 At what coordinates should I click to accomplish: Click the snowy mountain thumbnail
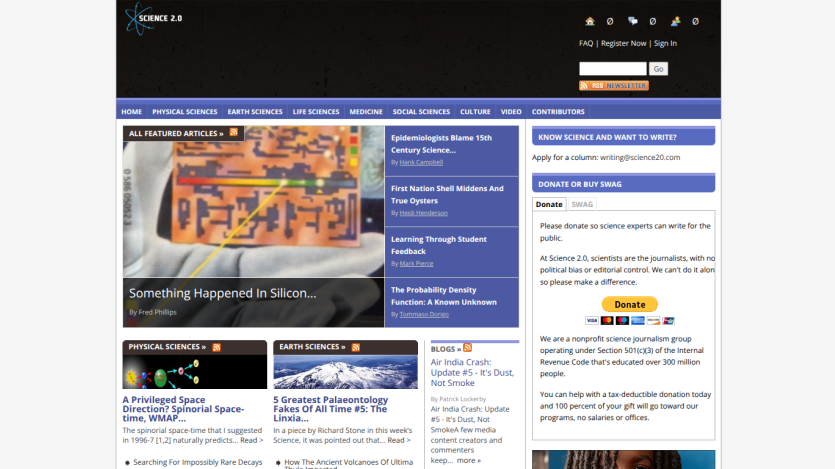[346, 372]
